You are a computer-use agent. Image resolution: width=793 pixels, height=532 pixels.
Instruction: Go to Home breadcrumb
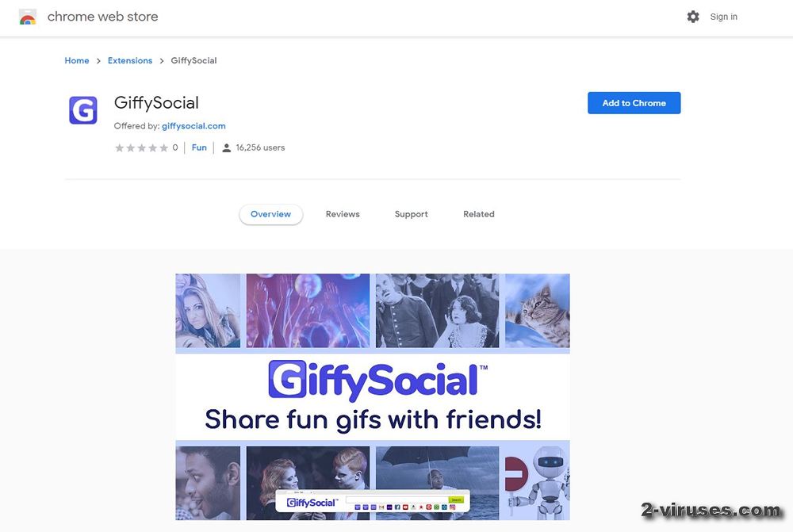(x=77, y=61)
